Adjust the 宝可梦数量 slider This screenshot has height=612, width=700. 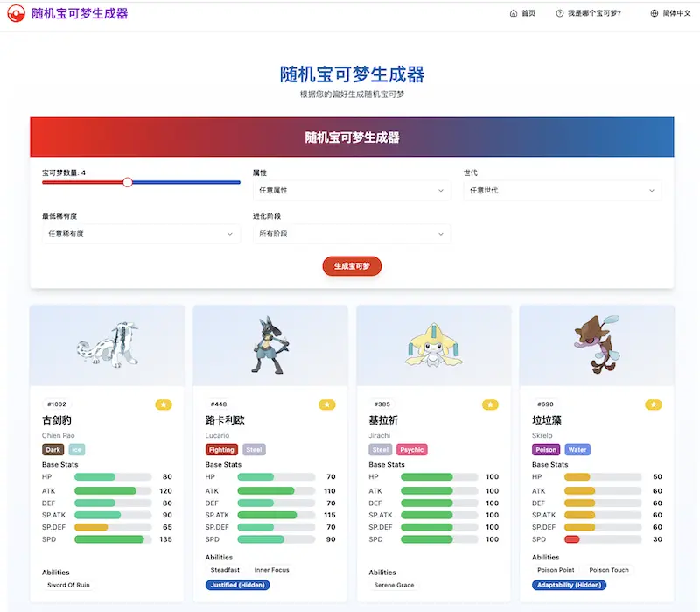pos(128,182)
